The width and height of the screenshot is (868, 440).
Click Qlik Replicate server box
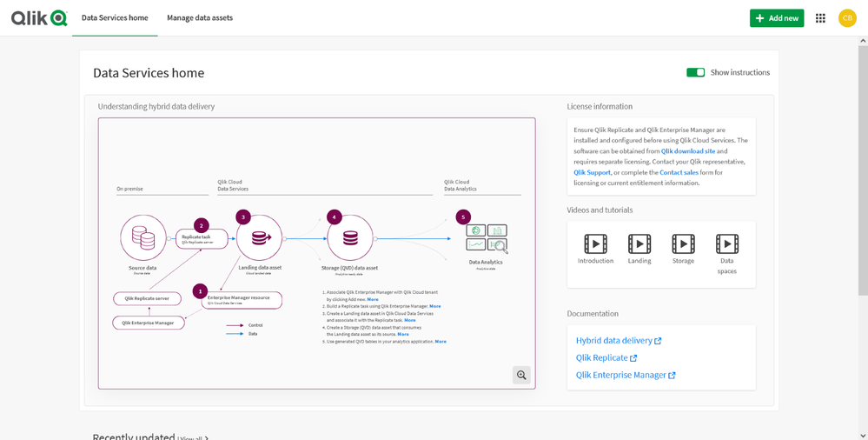click(147, 298)
